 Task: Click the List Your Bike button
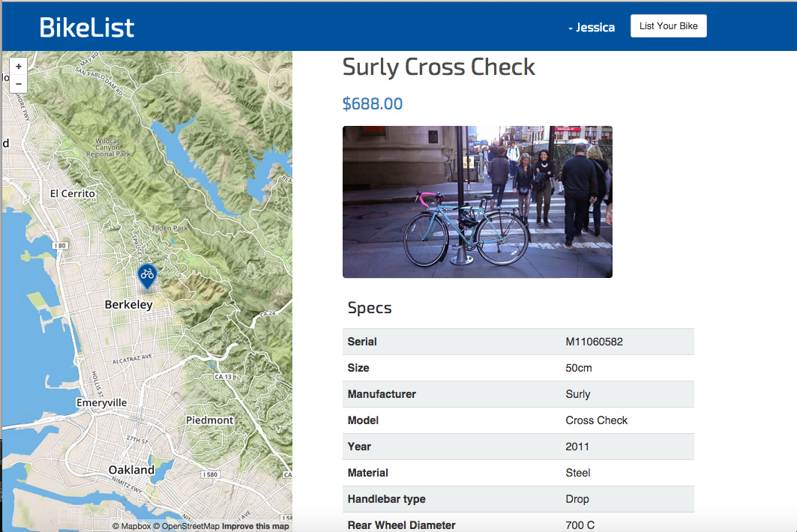[x=668, y=26]
